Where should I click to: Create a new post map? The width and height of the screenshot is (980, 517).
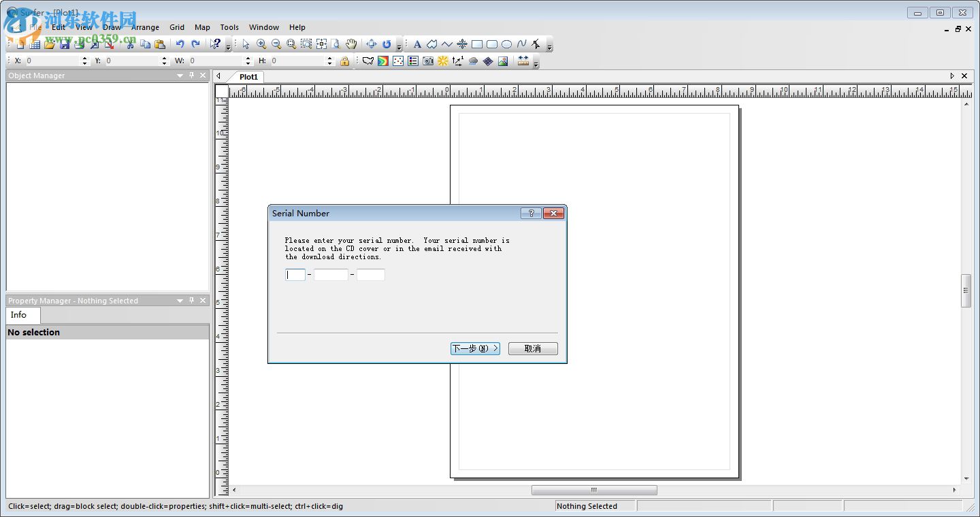tap(398, 61)
